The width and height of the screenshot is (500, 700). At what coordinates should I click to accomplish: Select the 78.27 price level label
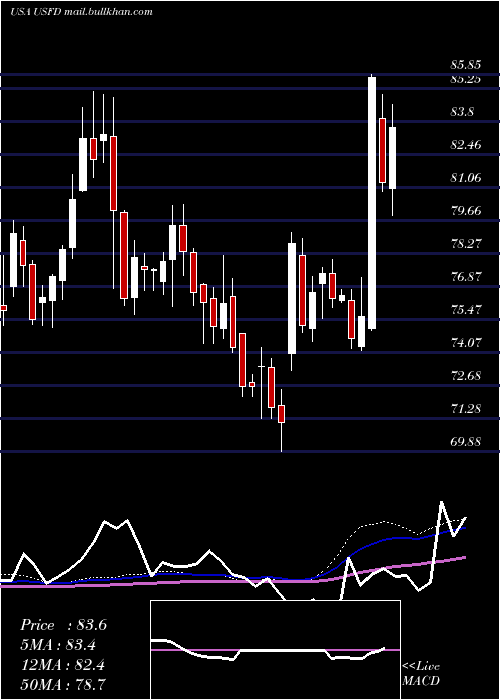pos(466,244)
